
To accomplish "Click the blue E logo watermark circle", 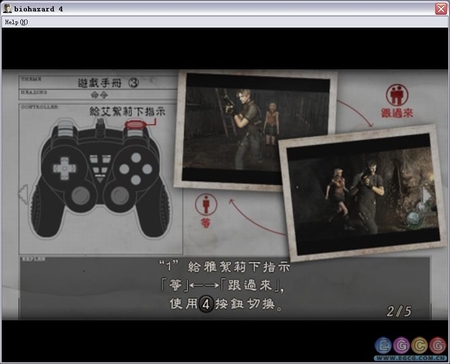I will 383,346.
